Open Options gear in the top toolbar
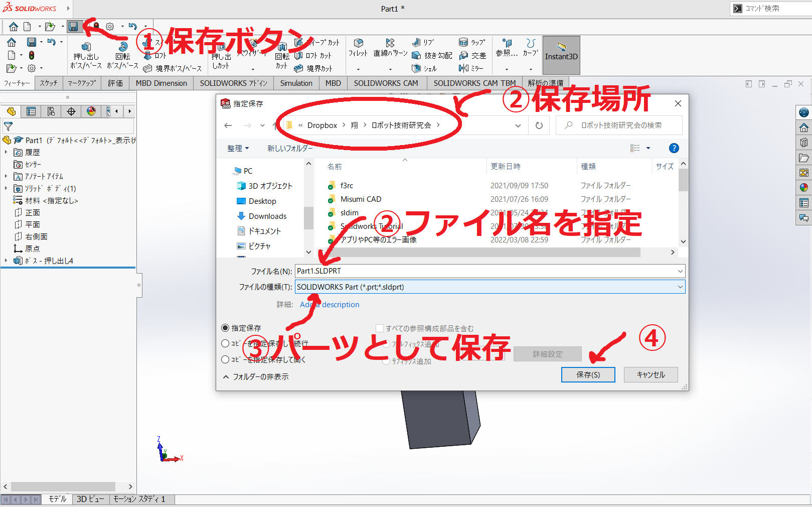Screen dimensions: 812x507 (110, 27)
